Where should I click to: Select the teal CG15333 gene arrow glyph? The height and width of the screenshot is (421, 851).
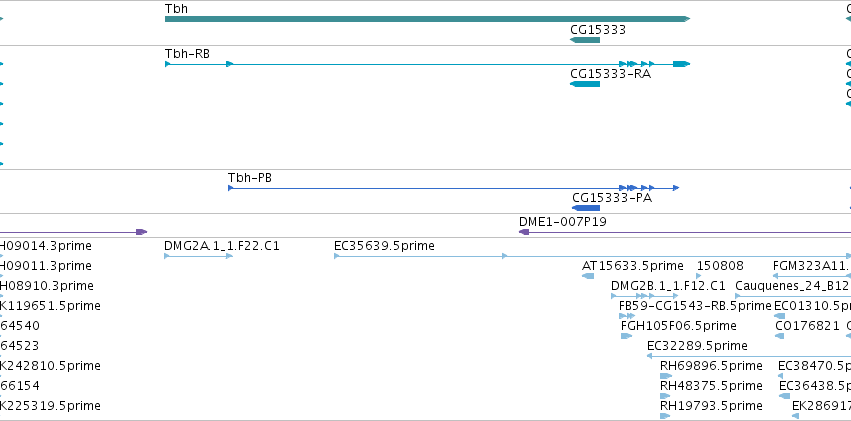[x=585, y=40]
